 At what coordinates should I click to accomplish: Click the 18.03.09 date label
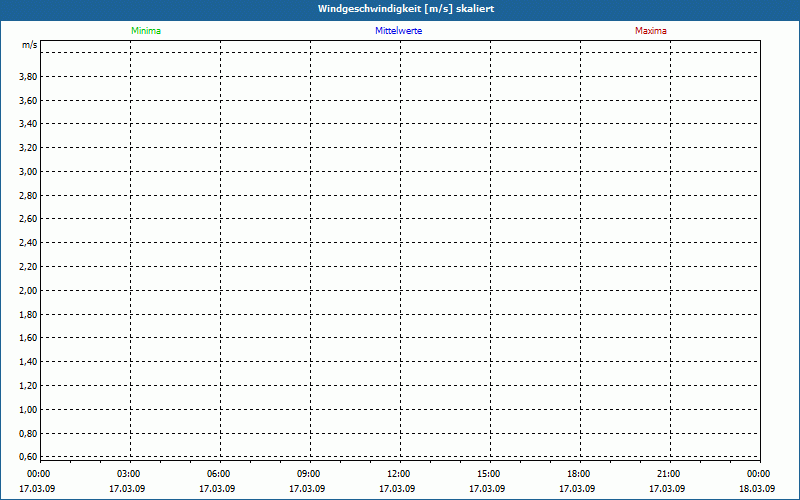tap(757, 489)
